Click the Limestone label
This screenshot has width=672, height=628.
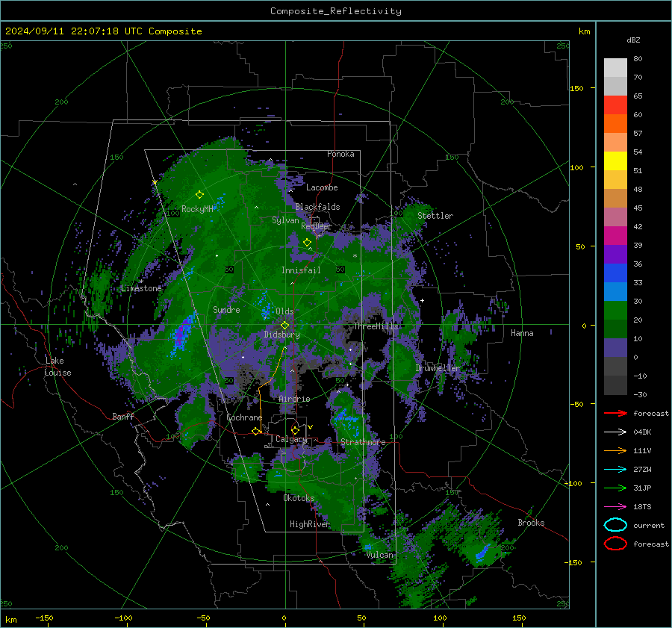pos(141,288)
